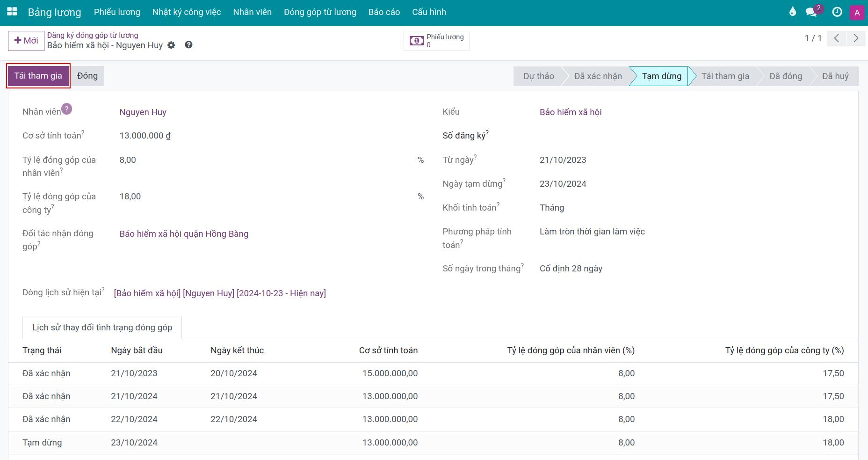Open the Phiếu lương menu item
The width and height of the screenshot is (868, 460).
click(117, 12)
